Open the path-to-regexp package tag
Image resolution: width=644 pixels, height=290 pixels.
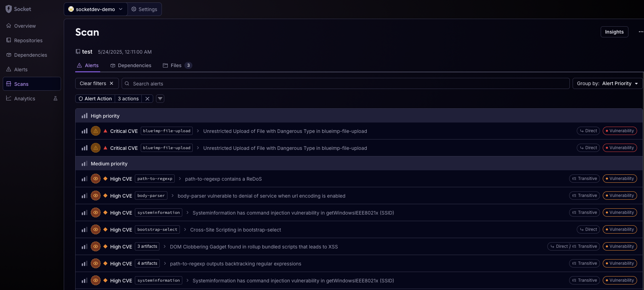click(155, 179)
